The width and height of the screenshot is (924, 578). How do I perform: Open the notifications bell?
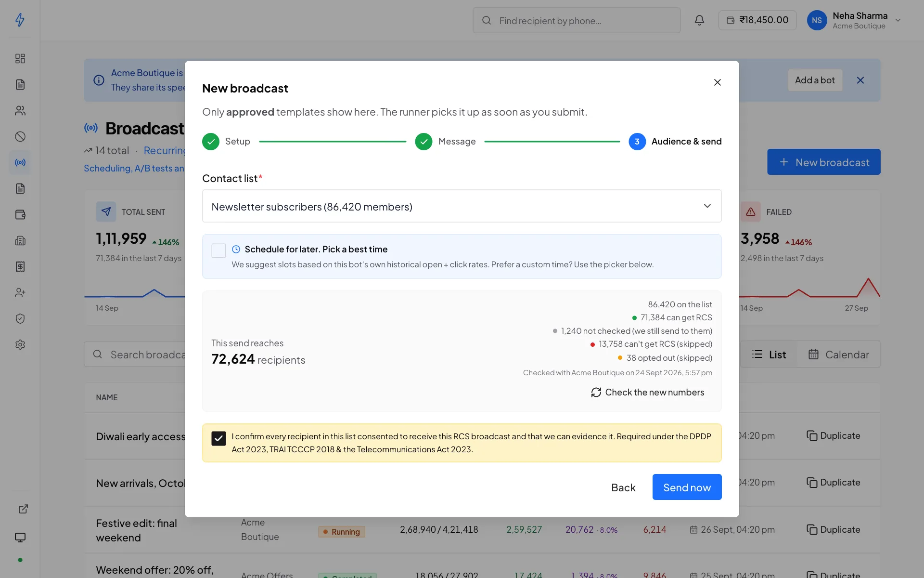699,20
